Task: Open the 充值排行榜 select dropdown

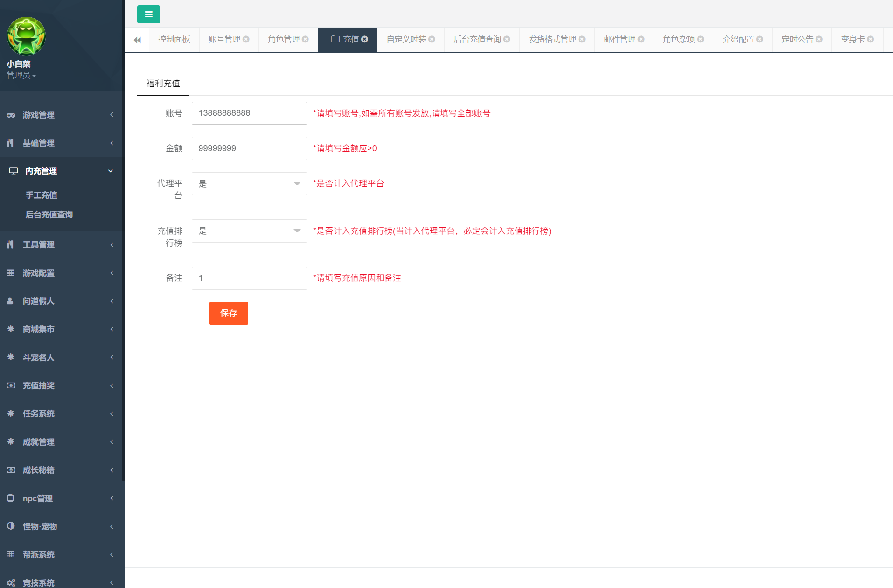Action: tap(249, 231)
